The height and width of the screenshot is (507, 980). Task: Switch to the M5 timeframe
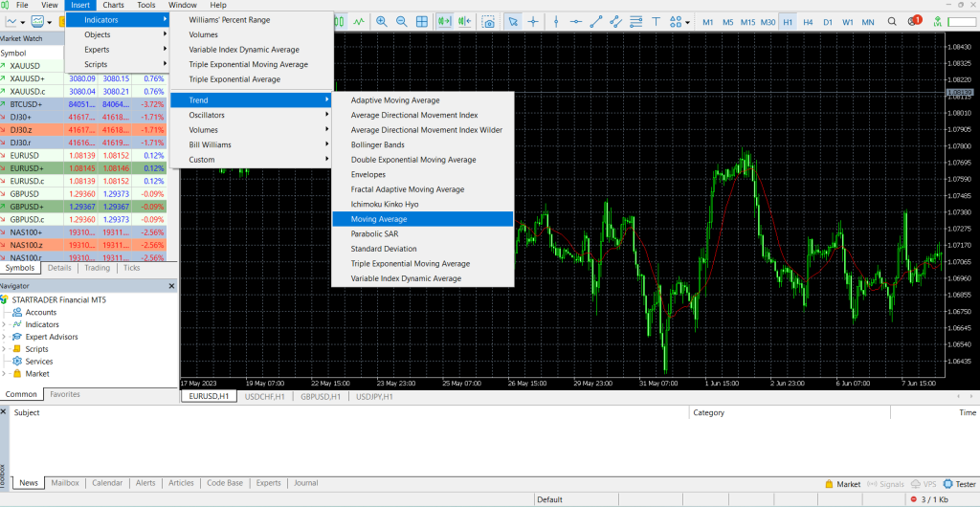pos(728,22)
